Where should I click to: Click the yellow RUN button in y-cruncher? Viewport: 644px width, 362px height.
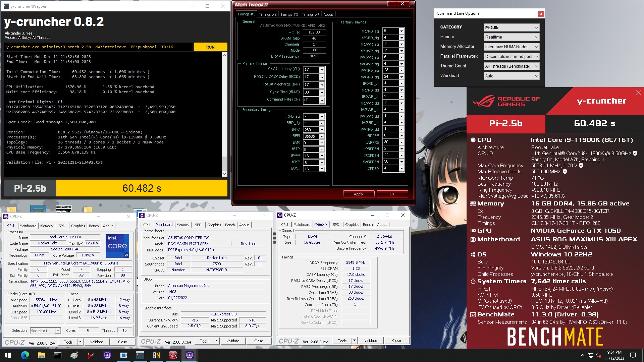pos(210,47)
